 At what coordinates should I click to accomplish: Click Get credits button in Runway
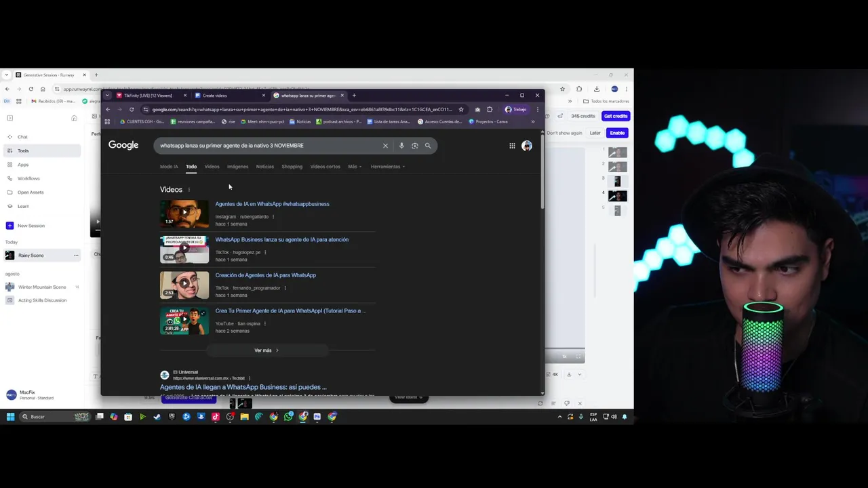click(x=616, y=116)
